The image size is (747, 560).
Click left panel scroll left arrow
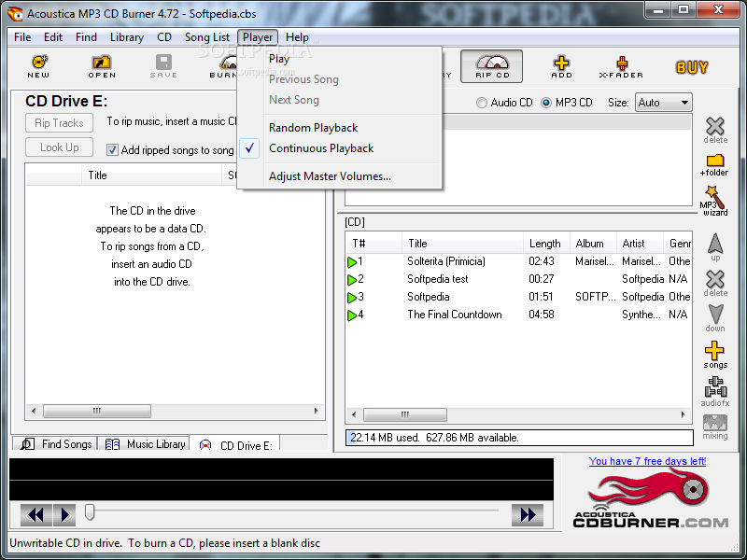[34, 411]
